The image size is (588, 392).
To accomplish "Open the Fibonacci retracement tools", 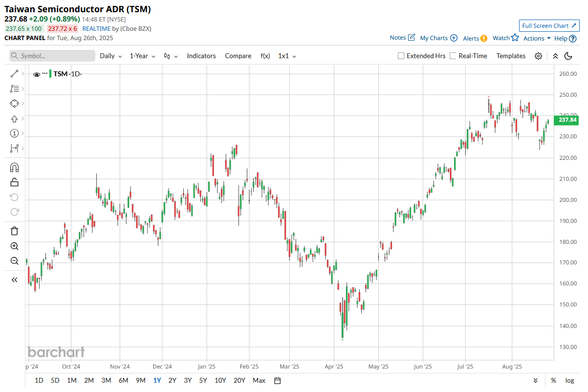I will pos(14,88).
